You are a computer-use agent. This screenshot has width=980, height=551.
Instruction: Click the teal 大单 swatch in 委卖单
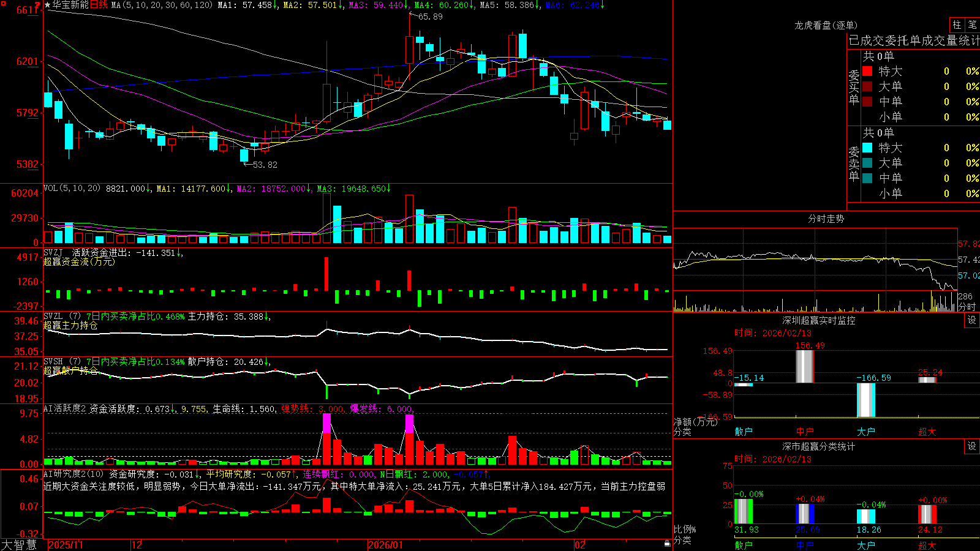867,163
